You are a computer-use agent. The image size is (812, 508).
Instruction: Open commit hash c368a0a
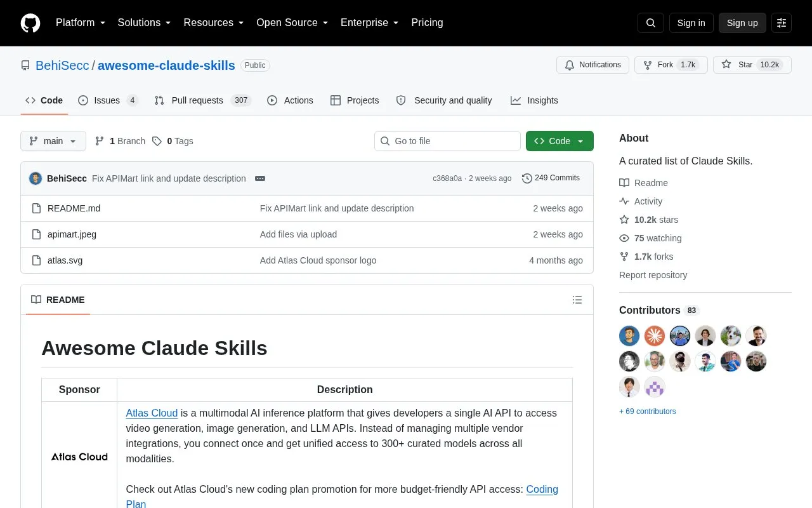[x=447, y=178]
